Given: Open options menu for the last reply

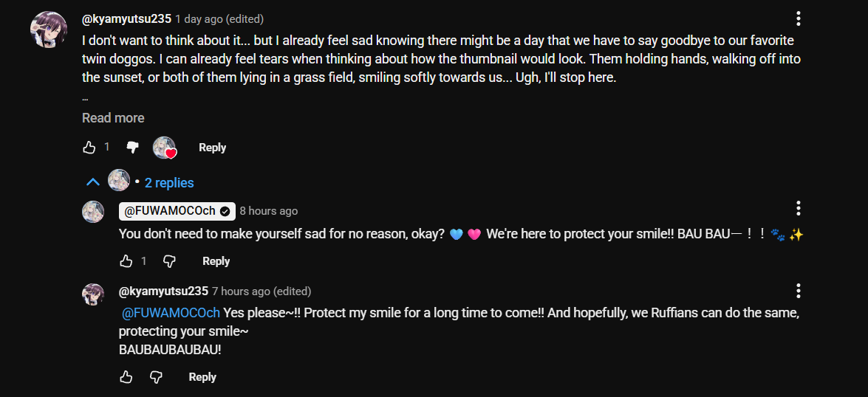Looking at the screenshot, I should (799, 291).
